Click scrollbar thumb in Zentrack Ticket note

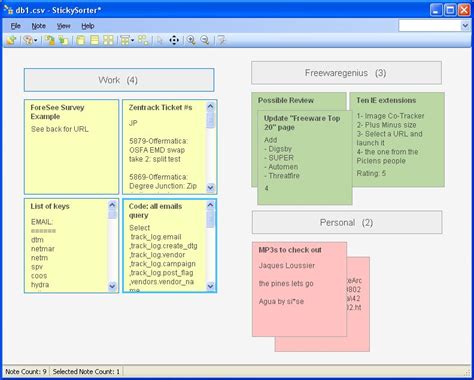pos(210,120)
